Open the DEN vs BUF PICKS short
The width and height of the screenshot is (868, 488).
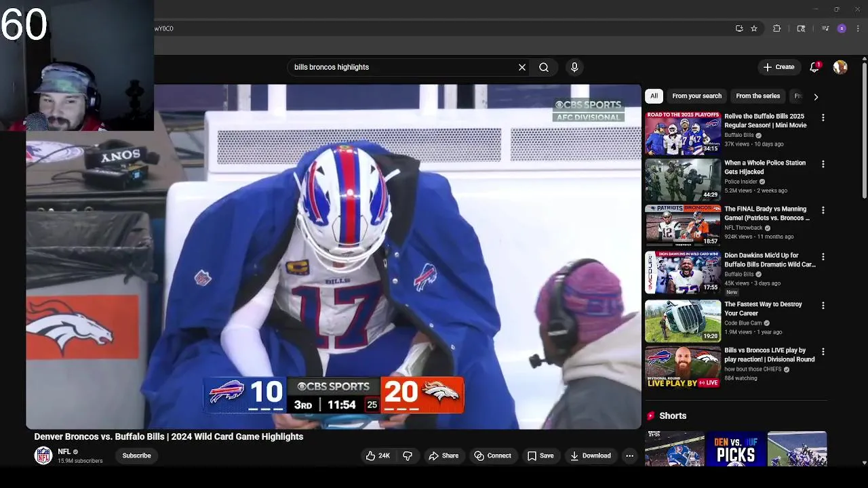(736, 449)
